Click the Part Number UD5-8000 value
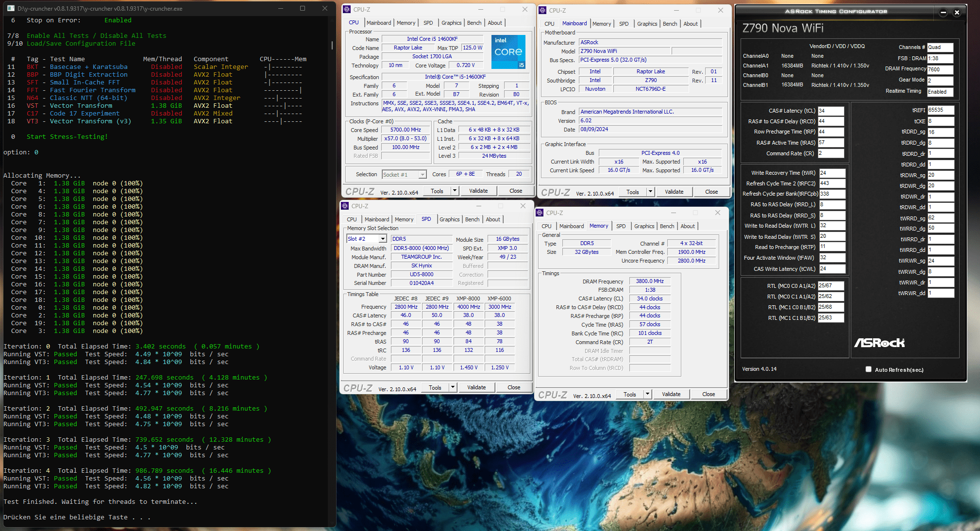This screenshot has height=531, width=980. 422,274
